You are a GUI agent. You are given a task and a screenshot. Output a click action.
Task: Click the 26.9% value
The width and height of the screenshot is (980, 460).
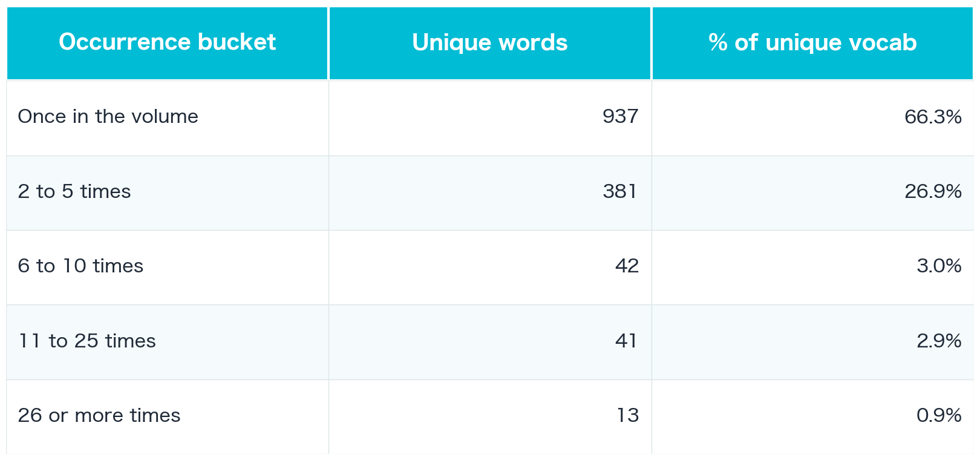point(932,191)
